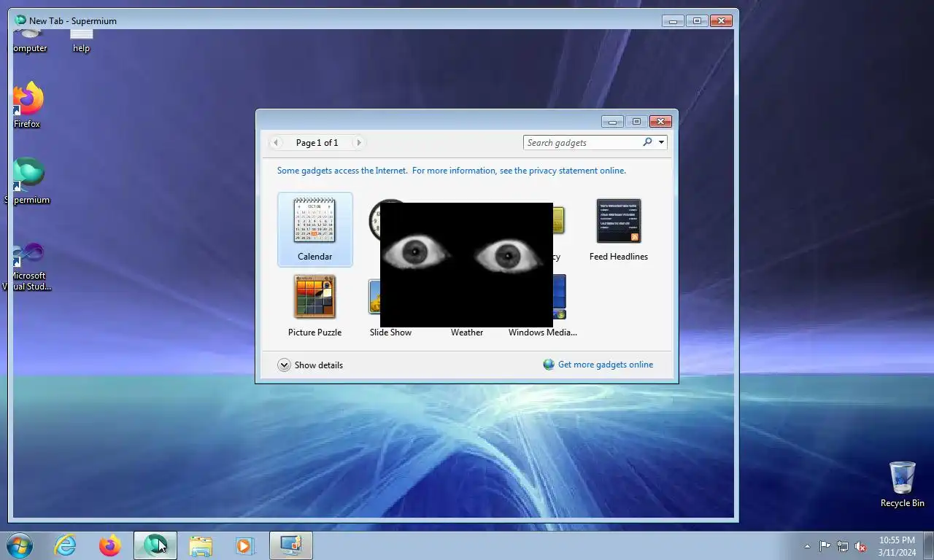Select the Supermium desktop shortcut
The image size is (934, 560).
(27, 181)
